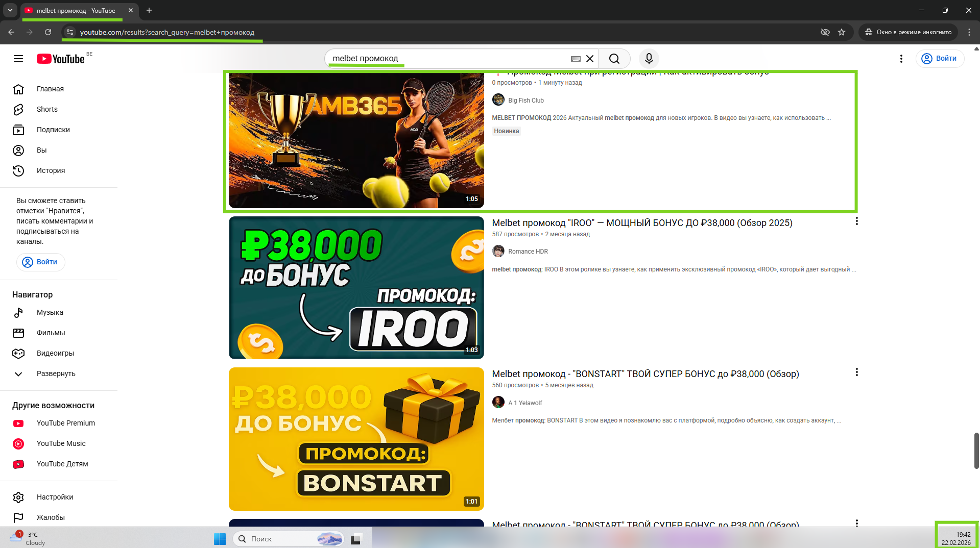Open options menu for the first BONSTART video
Image resolution: width=980 pixels, height=548 pixels.
click(x=857, y=372)
